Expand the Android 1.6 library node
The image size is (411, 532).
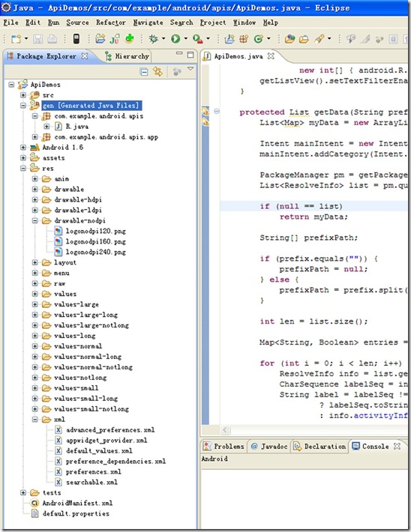pos(23,148)
